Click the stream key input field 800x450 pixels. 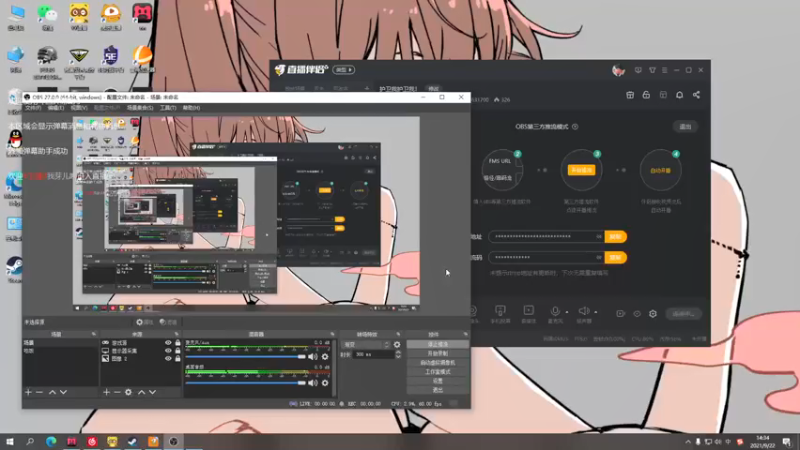546,258
